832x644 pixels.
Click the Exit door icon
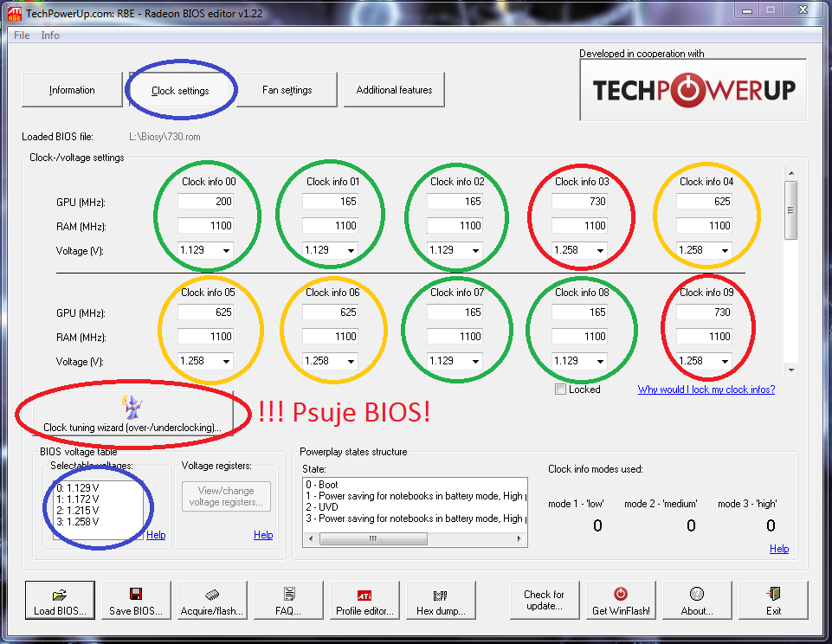(x=773, y=595)
